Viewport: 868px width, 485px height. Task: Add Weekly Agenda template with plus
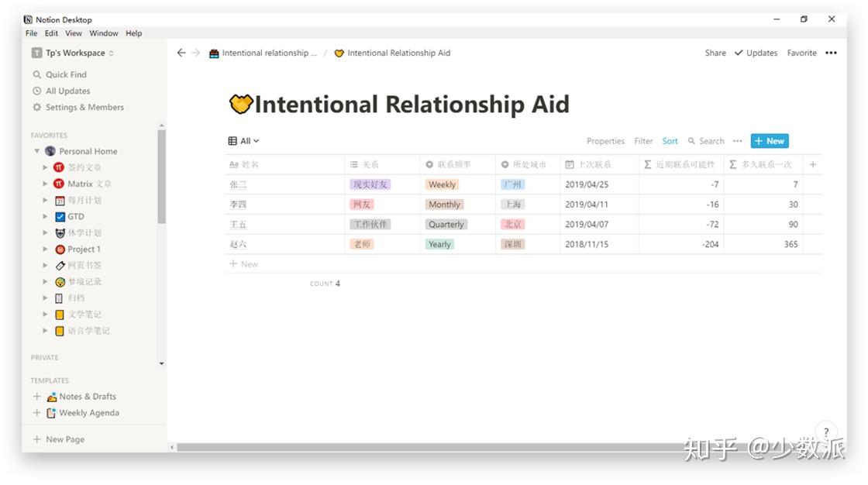coord(36,413)
